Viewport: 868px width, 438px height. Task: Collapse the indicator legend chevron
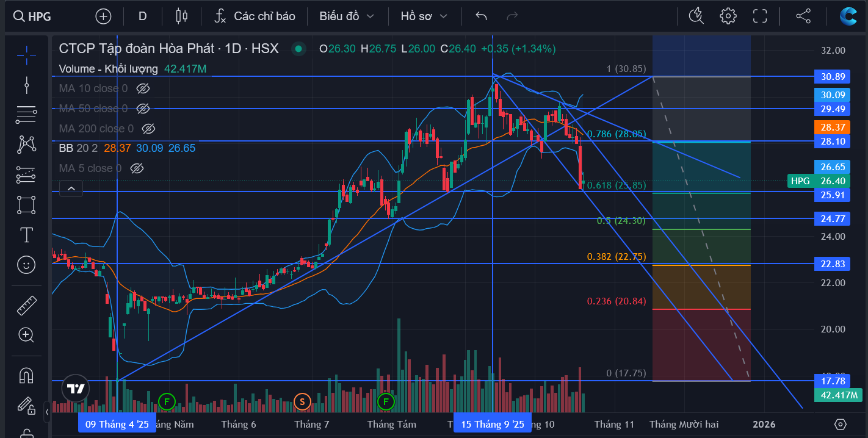click(x=71, y=188)
